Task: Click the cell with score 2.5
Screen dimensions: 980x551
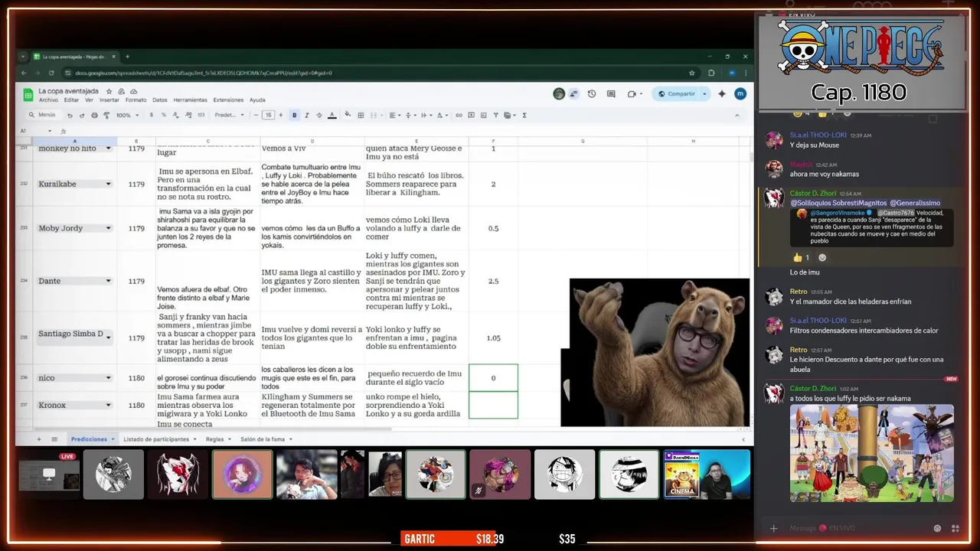Action: [x=493, y=282]
